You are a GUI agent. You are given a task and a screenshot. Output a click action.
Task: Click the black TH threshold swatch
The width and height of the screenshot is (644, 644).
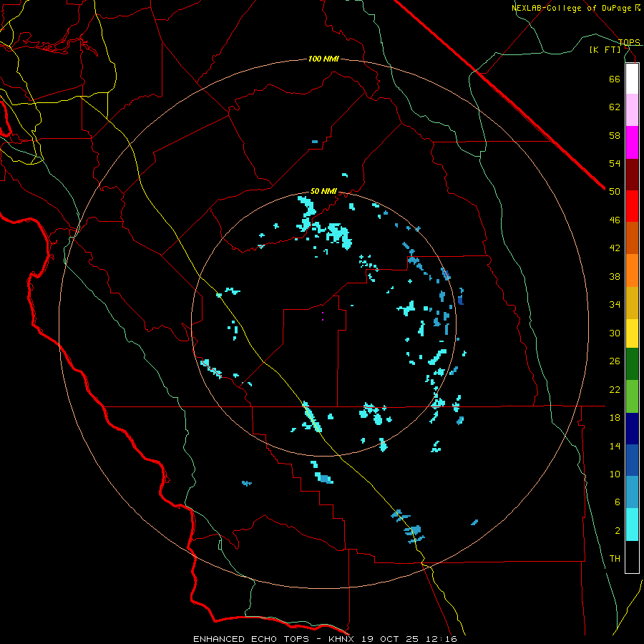tap(632, 557)
